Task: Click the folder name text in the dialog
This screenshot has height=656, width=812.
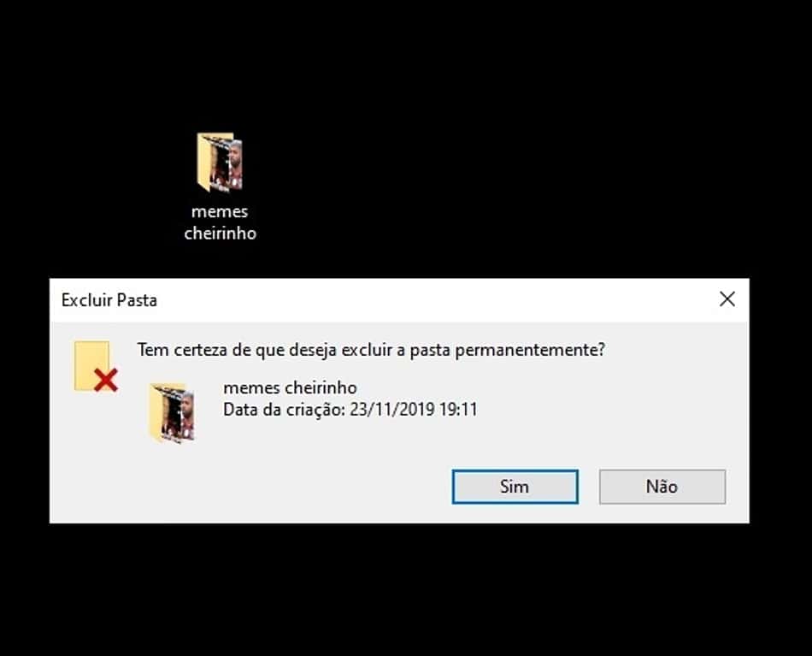Action: coord(290,387)
